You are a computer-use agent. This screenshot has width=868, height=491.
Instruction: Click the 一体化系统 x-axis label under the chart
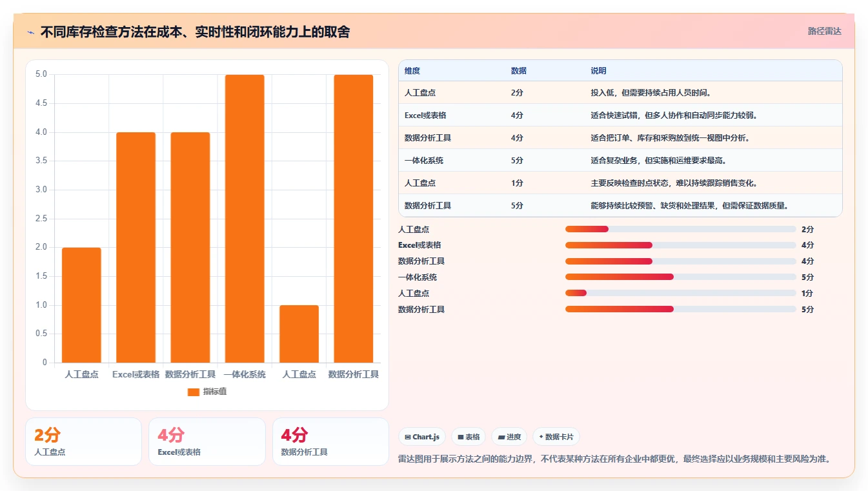tap(245, 374)
